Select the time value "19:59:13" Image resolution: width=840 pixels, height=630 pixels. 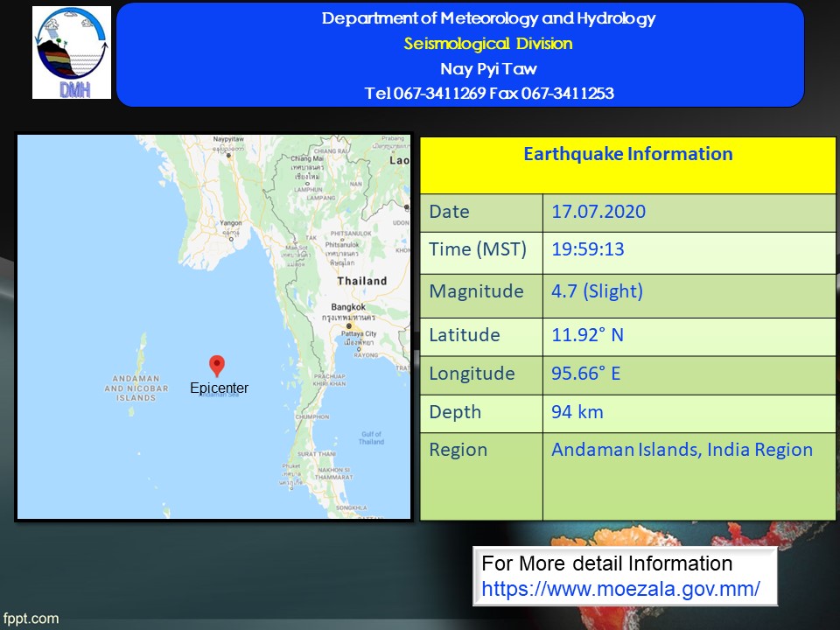(x=588, y=249)
